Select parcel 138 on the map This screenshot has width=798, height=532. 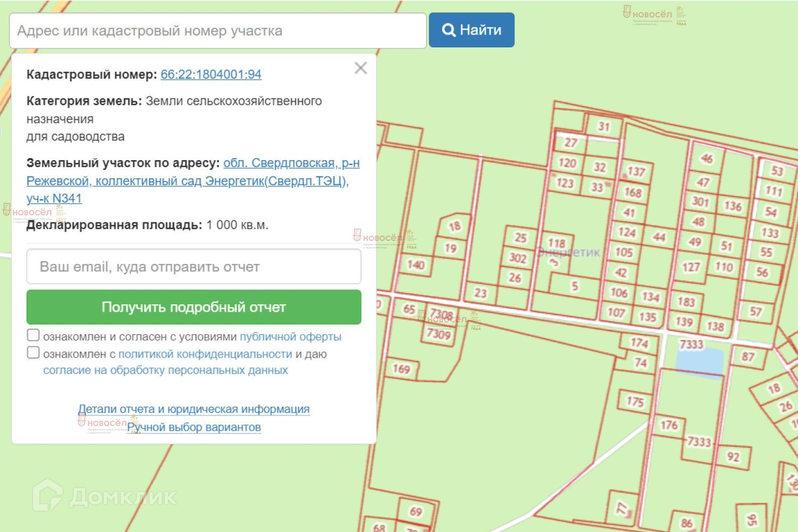[x=715, y=326]
